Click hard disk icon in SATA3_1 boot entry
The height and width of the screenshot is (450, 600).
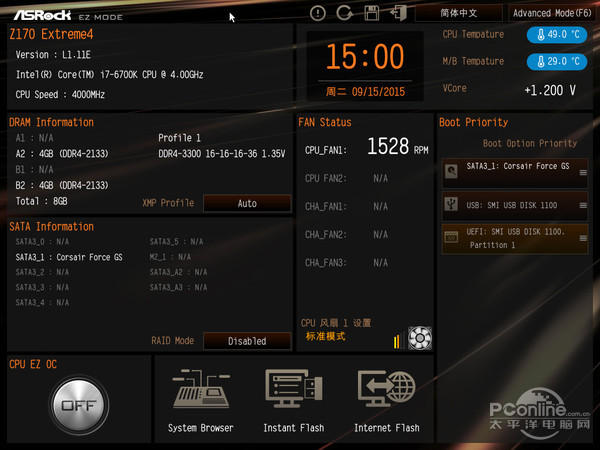[451, 171]
